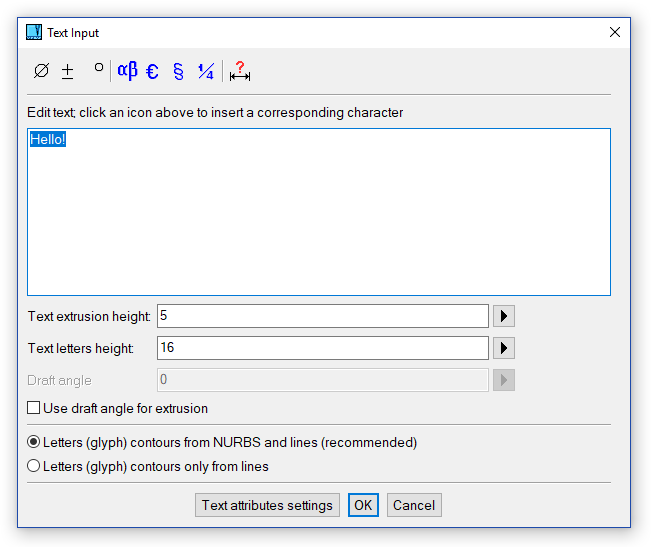Viewport: 651px width, 547px height.
Task: Click the Euro currency symbol icon
Action: click(152, 71)
